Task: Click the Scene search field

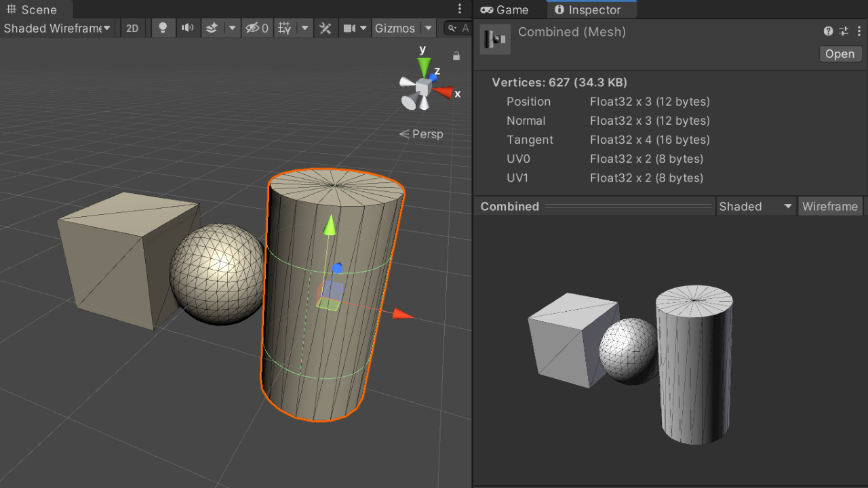Action: (x=458, y=28)
